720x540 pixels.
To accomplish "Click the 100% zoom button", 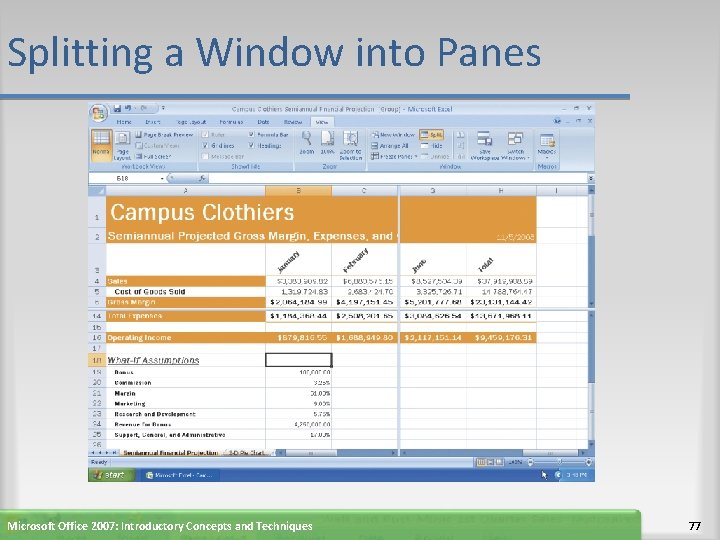I will [x=327, y=143].
